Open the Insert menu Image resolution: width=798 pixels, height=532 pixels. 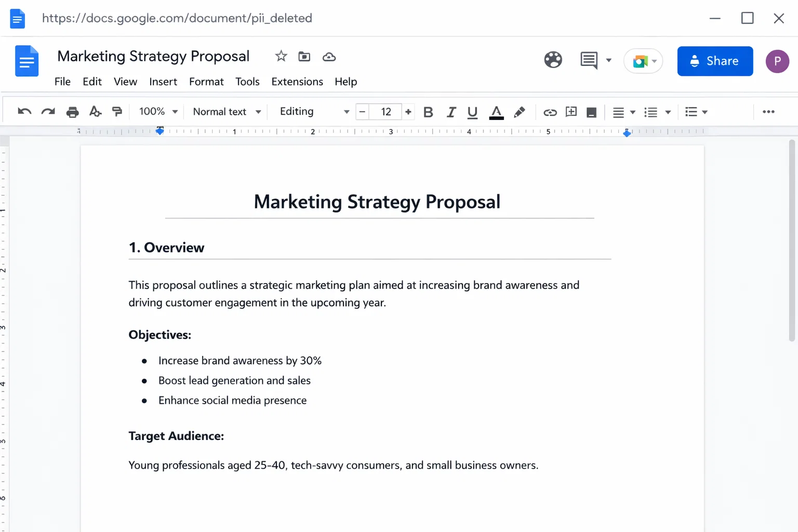[163, 82]
